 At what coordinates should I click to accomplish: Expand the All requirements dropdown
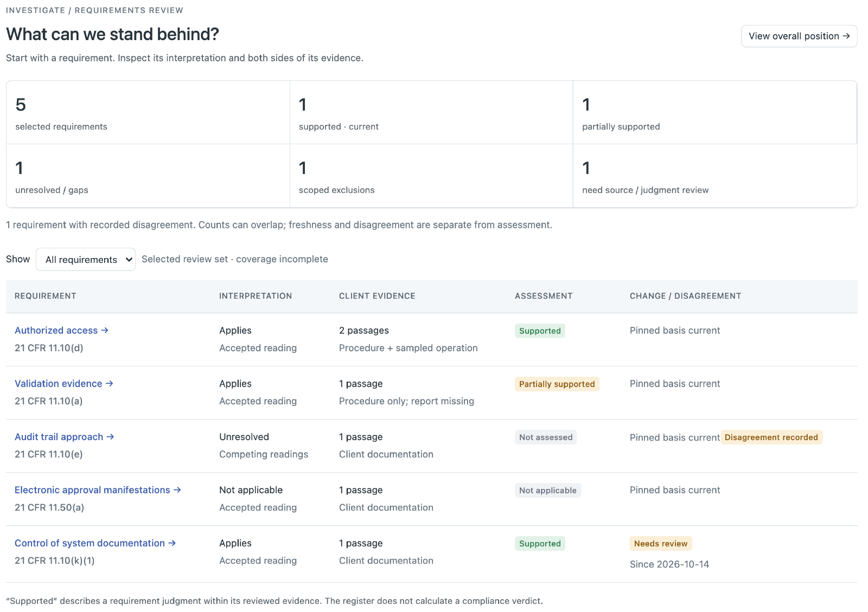86,260
